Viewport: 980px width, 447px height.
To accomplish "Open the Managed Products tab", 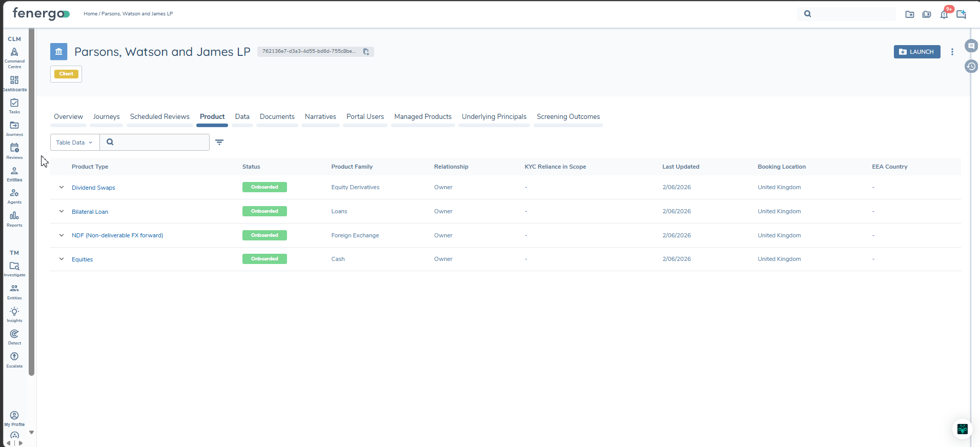I will pyautogui.click(x=423, y=117).
